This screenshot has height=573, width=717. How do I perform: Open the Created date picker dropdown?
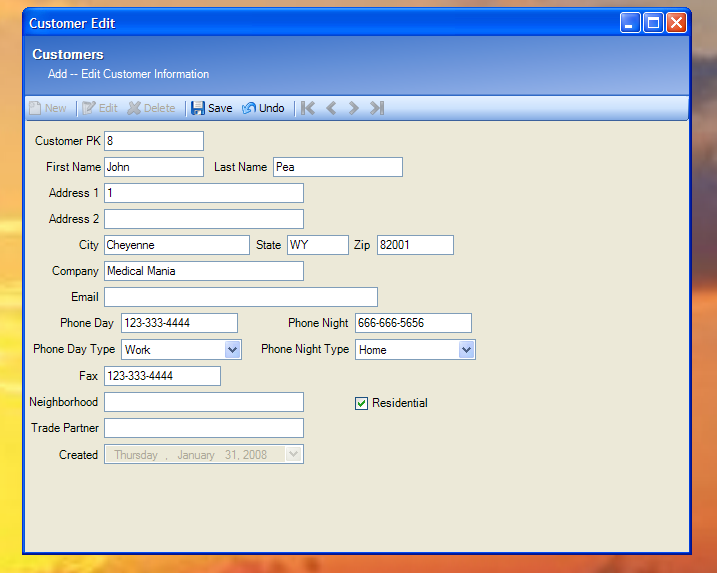point(293,454)
